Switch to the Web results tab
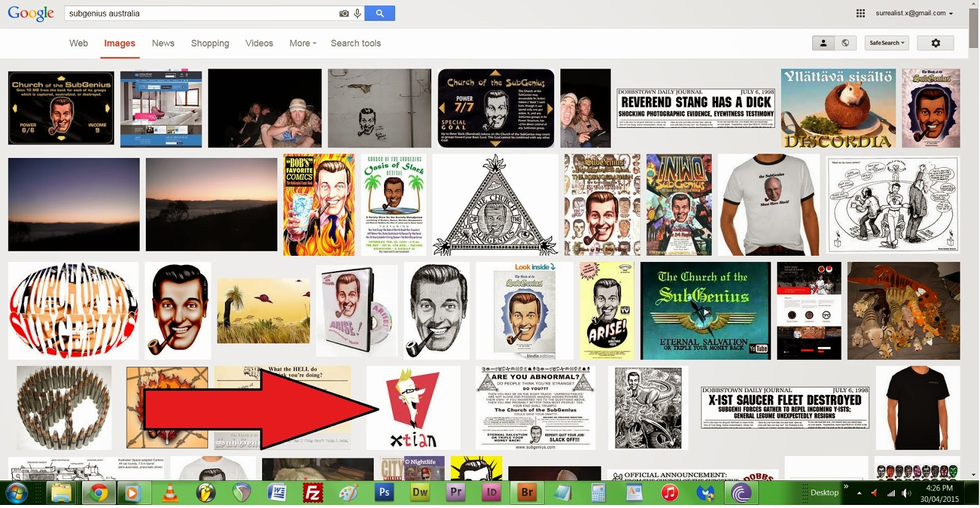This screenshot has height=508, width=980. click(78, 43)
